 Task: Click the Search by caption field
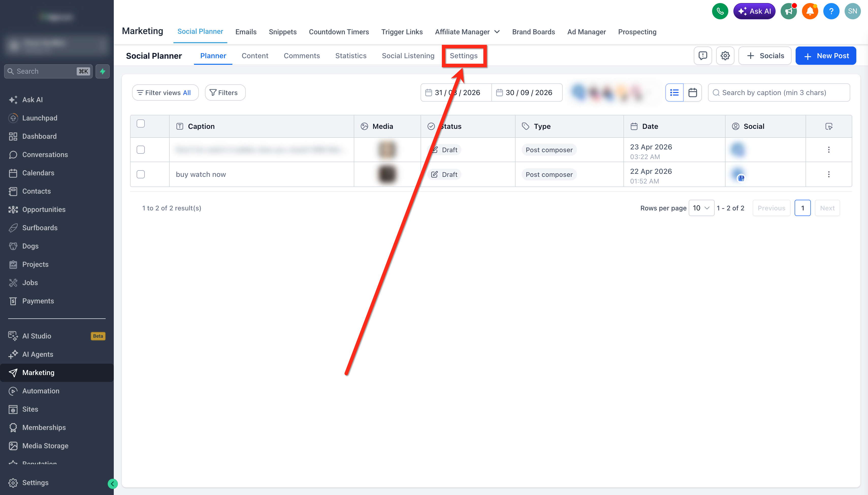(x=779, y=92)
